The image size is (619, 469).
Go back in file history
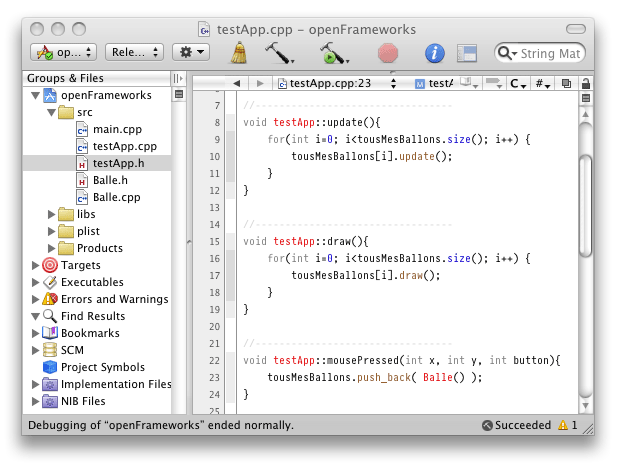coord(237,84)
